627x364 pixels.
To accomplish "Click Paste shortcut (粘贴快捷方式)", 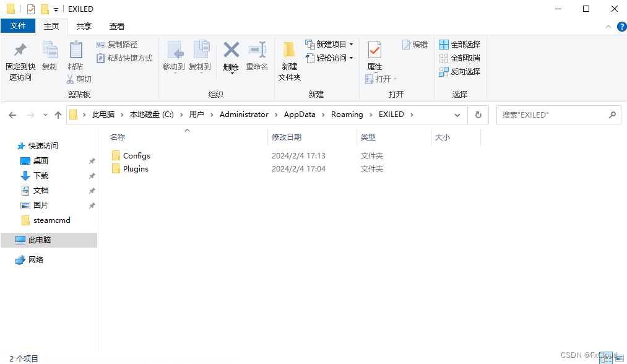I will click(x=124, y=58).
